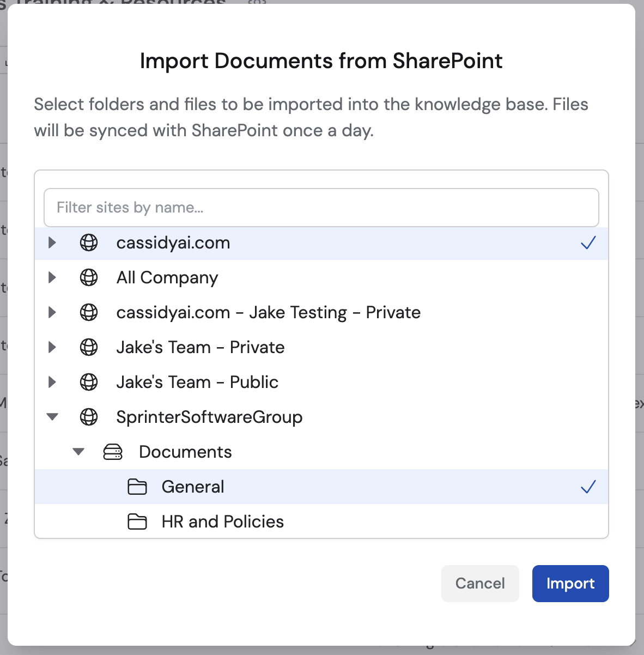Click the globe icon next to SprinterSoftwareGroup
This screenshot has height=655, width=644.
pos(89,417)
